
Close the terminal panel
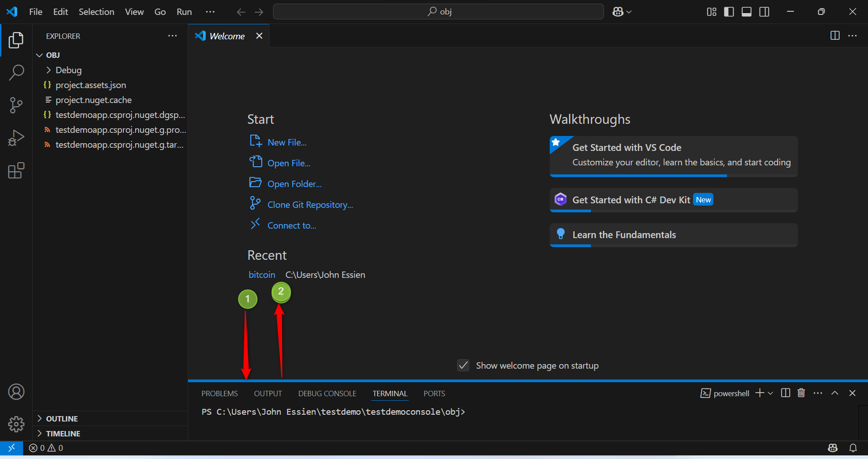tap(853, 393)
